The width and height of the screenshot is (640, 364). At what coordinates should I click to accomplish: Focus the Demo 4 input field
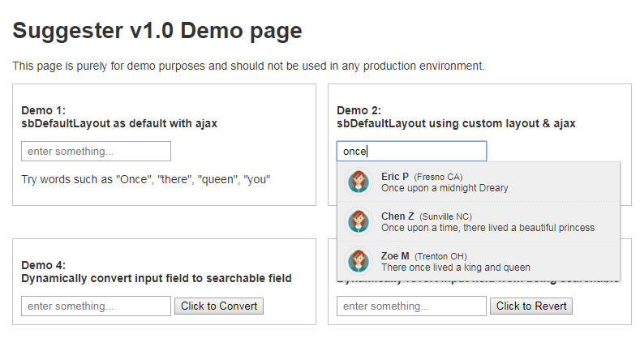pyautogui.click(x=96, y=306)
